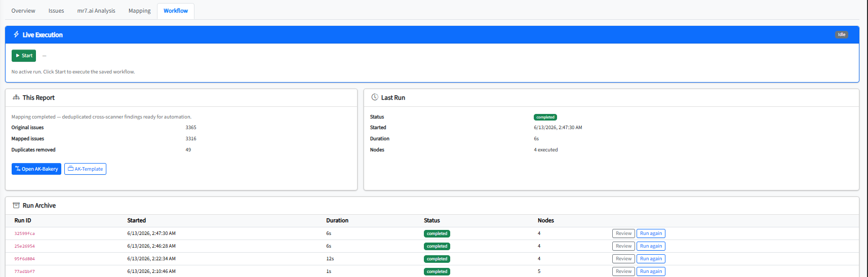This screenshot has width=868, height=277.
Task: Click the Mapped issues label
Action: click(28, 139)
